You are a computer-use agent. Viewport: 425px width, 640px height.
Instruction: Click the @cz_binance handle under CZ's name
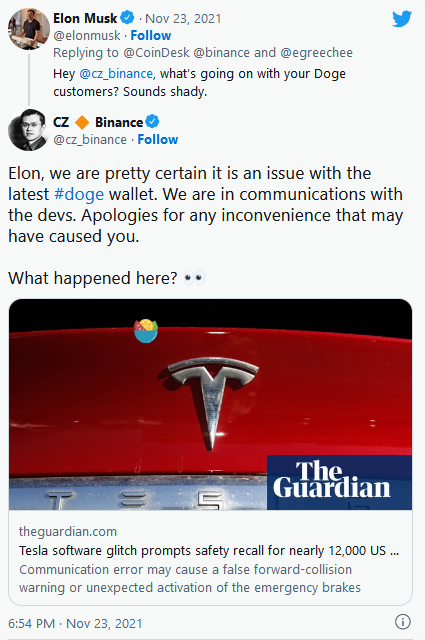[x=90, y=140]
